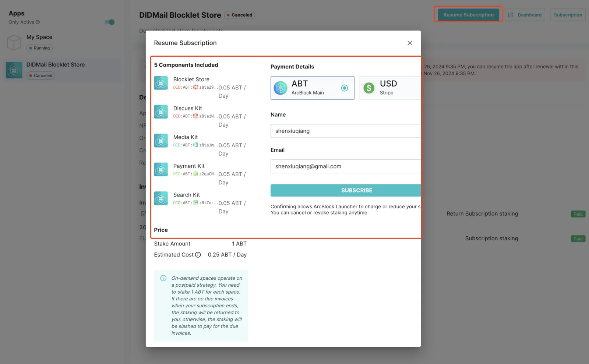Viewport: 589px width, 364px height.
Task: Click 'DIDMail Blocklet Store' sidebar name
Action: (x=56, y=65)
